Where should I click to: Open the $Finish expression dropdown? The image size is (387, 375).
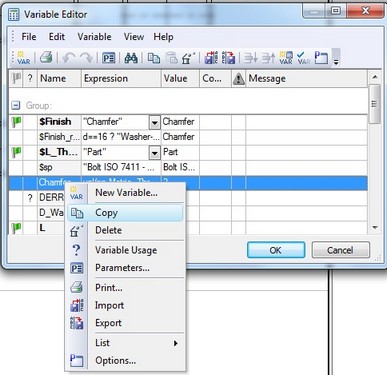point(154,123)
